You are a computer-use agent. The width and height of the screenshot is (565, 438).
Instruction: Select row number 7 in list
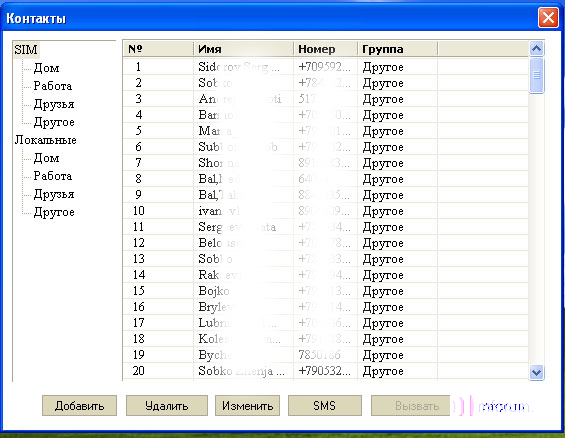(325, 163)
